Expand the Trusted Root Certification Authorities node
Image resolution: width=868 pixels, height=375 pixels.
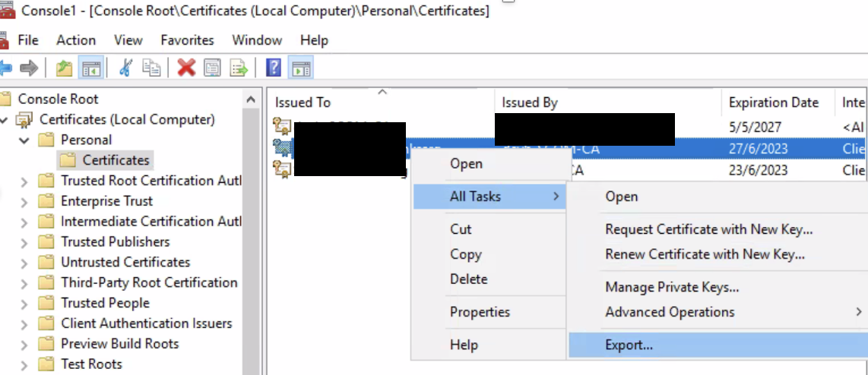coord(24,181)
